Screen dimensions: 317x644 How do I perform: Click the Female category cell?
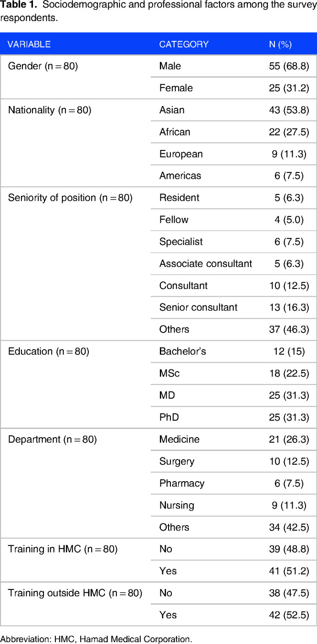[x=176, y=88]
